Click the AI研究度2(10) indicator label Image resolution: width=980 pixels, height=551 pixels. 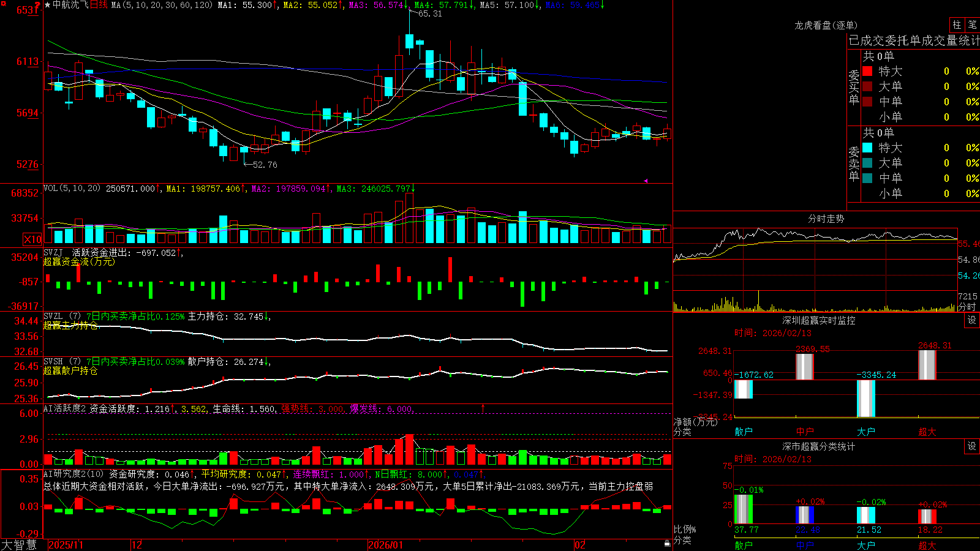pos(74,474)
